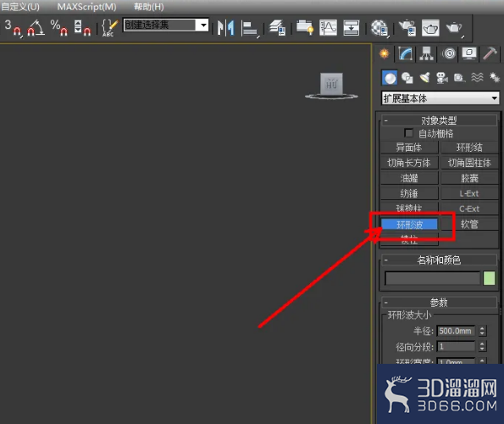Click the 环形波 object button
Image resolution: width=504 pixels, height=424 pixels.
pos(409,224)
